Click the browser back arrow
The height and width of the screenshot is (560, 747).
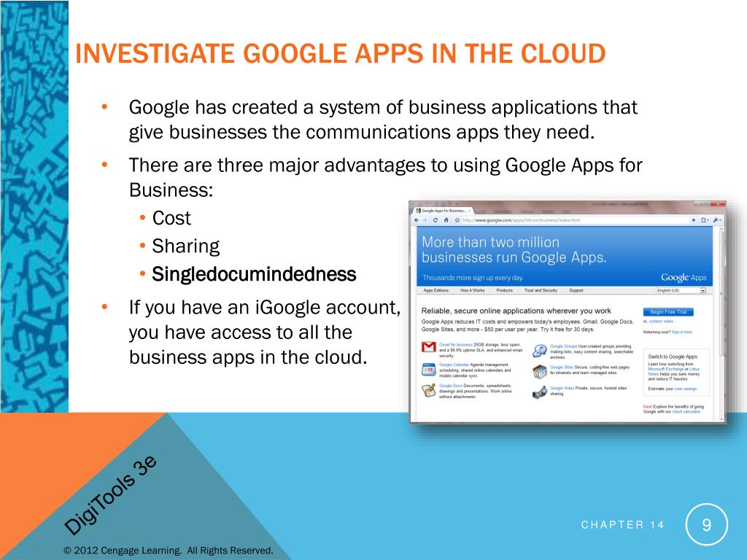(417, 220)
